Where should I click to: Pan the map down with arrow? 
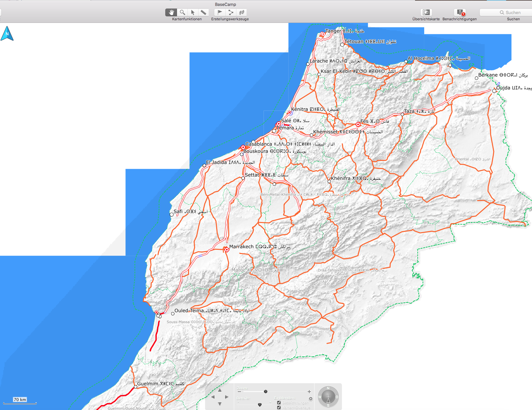coord(220,404)
